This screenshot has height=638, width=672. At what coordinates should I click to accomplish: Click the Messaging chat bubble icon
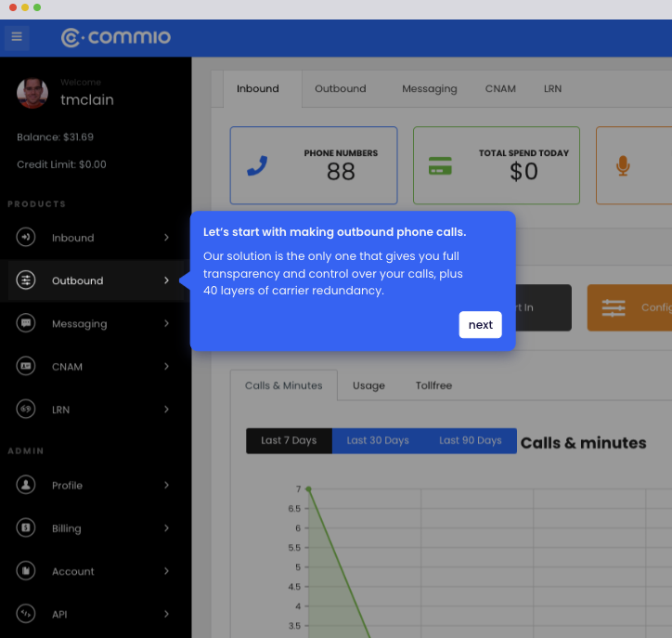tap(26, 323)
